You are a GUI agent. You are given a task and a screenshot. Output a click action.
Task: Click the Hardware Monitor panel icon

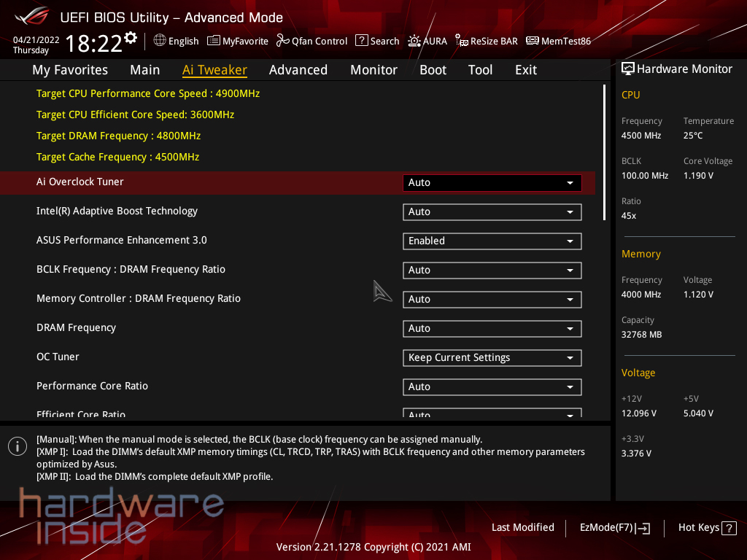pos(628,69)
